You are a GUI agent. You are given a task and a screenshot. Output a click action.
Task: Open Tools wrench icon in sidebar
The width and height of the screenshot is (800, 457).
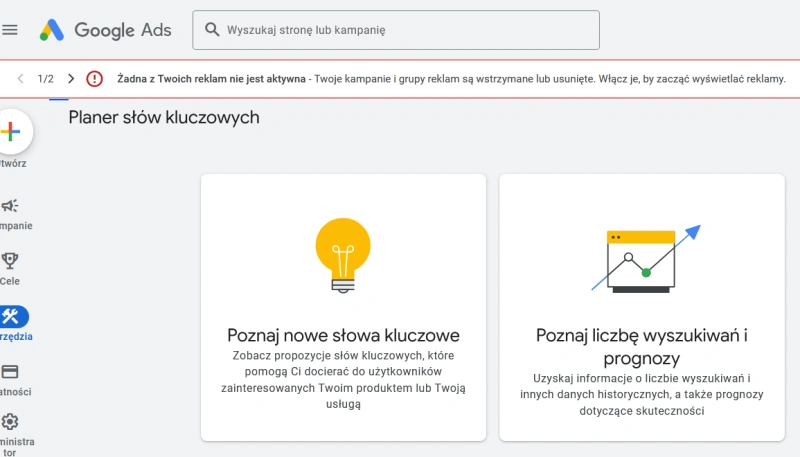[12, 317]
